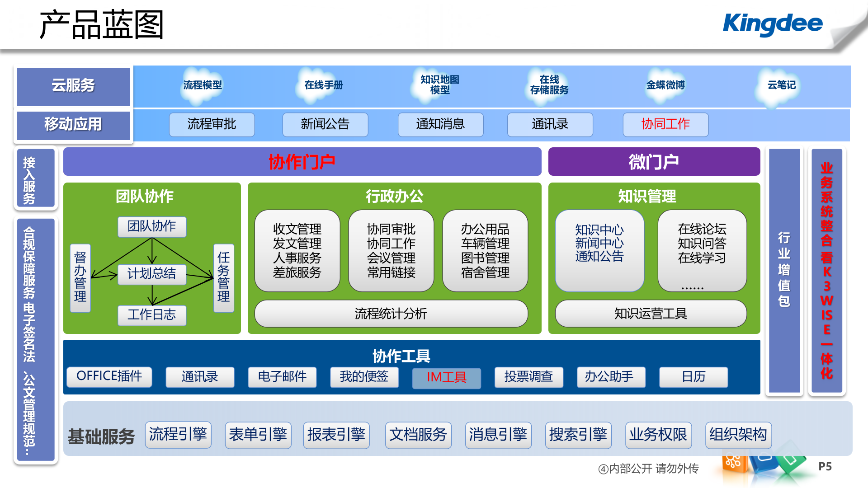Image resolution: width=868 pixels, height=488 pixels.
Task: Toggle the IM工具 highlighted item
Action: click(447, 377)
